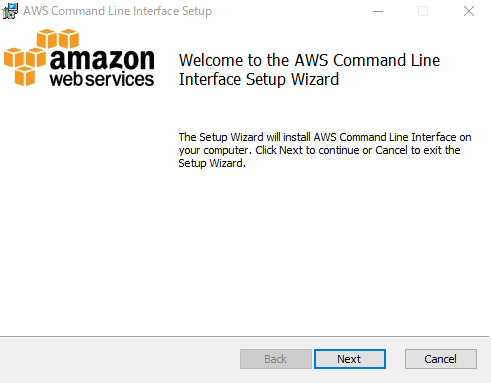Click the horizontal separator line above the buttons

point(245,337)
